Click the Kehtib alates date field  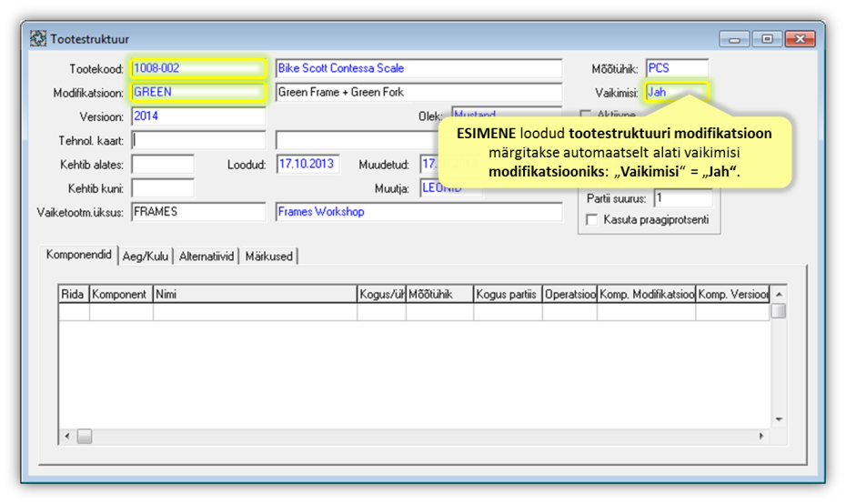pos(163,165)
